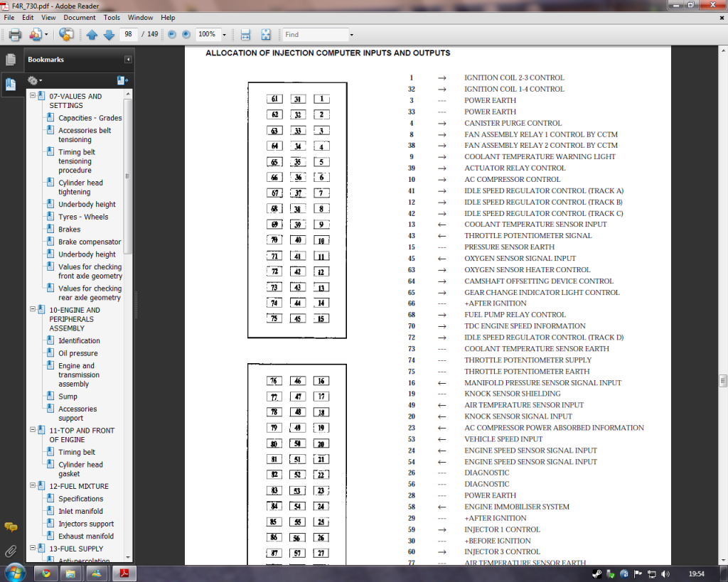Click the collaborate globe icon
The height and width of the screenshot is (582, 728).
coord(66,34)
